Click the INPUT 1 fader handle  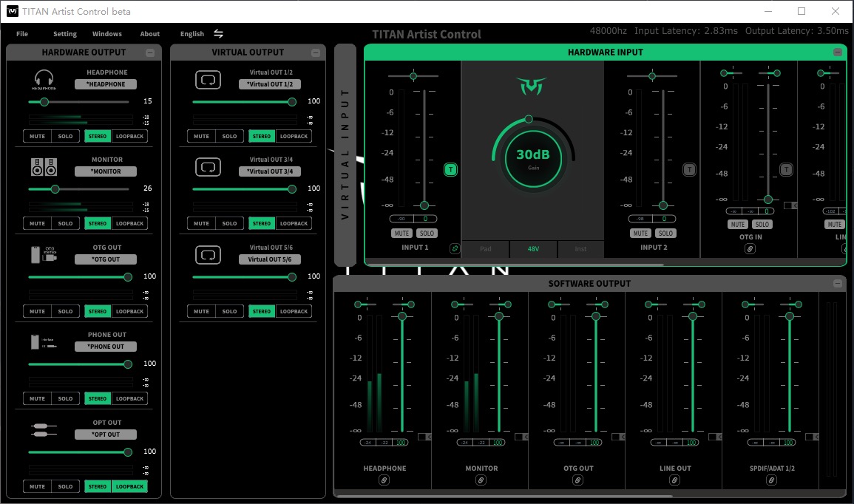424,205
